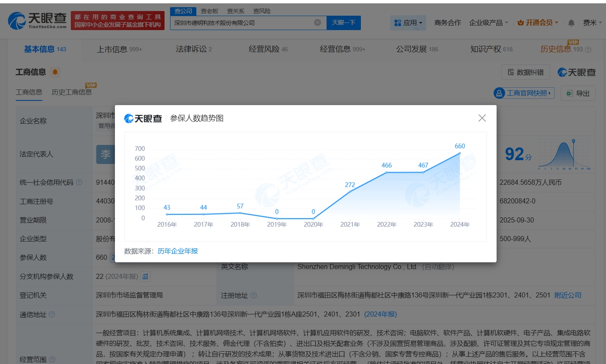Click the help icon beside 历史信息

coord(588,50)
